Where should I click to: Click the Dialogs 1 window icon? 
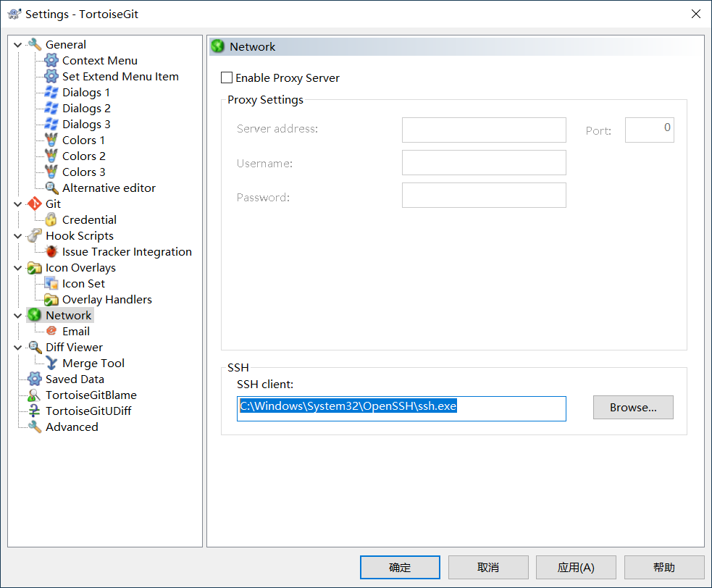tap(51, 92)
